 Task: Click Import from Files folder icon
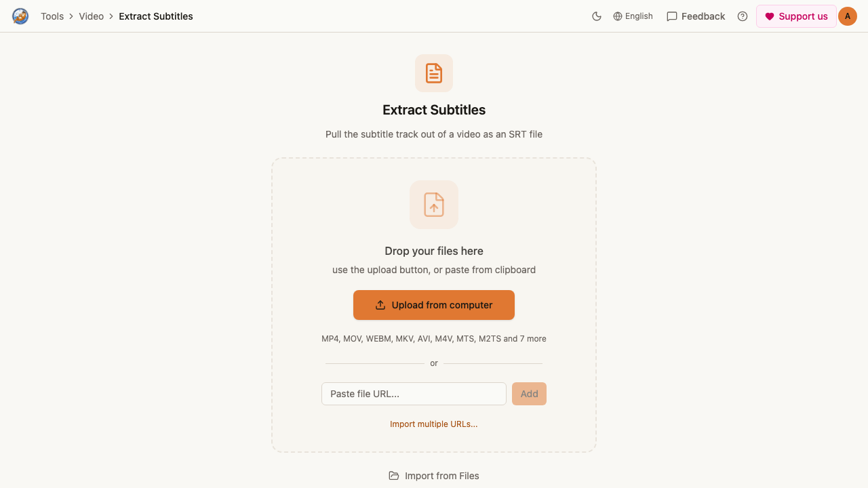(394, 476)
